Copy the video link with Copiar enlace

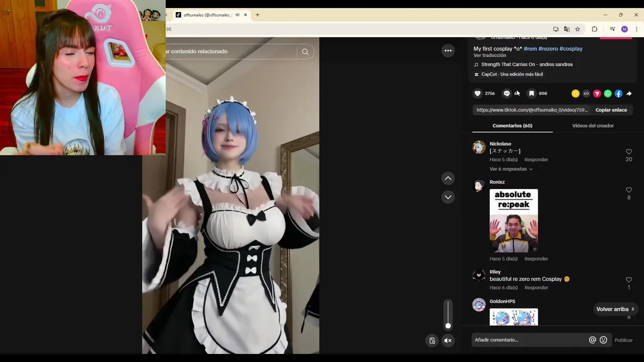click(611, 110)
